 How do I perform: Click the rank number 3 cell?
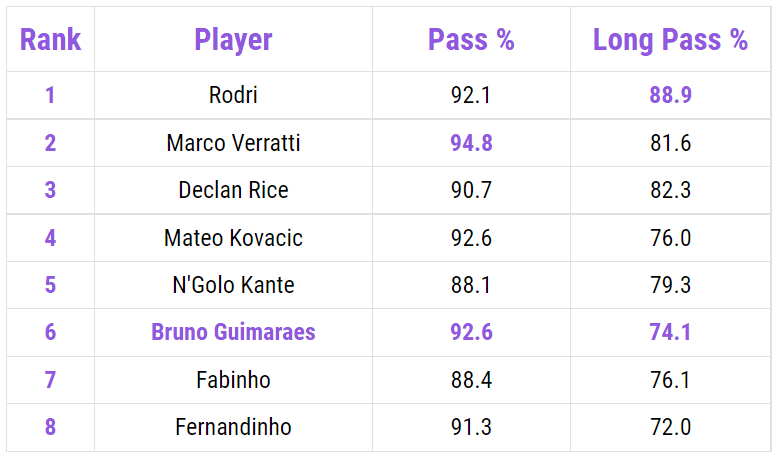click(x=50, y=190)
